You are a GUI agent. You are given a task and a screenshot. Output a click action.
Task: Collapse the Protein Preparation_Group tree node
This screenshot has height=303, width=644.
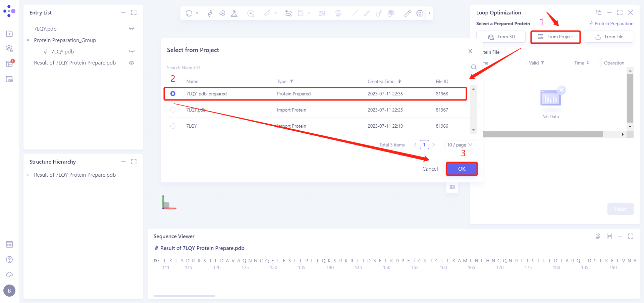coord(28,40)
